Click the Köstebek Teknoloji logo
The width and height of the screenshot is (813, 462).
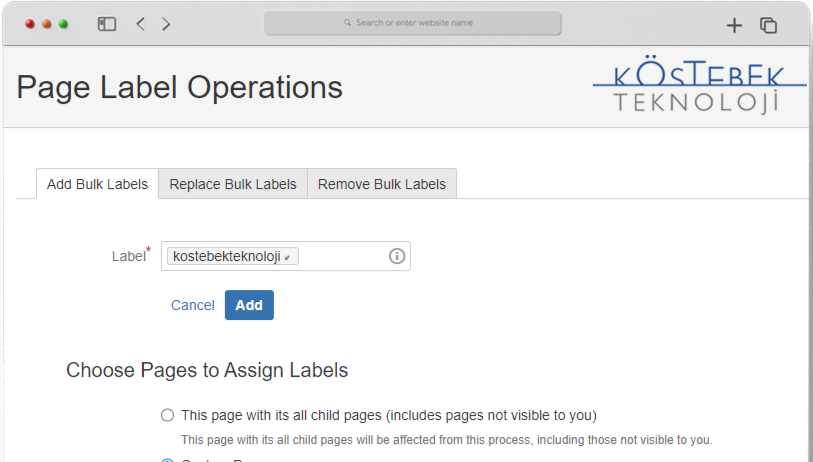[x=699, y=87]
